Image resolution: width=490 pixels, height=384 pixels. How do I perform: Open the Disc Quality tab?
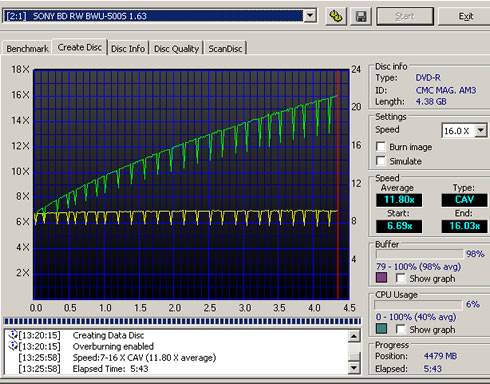point(176,49)
